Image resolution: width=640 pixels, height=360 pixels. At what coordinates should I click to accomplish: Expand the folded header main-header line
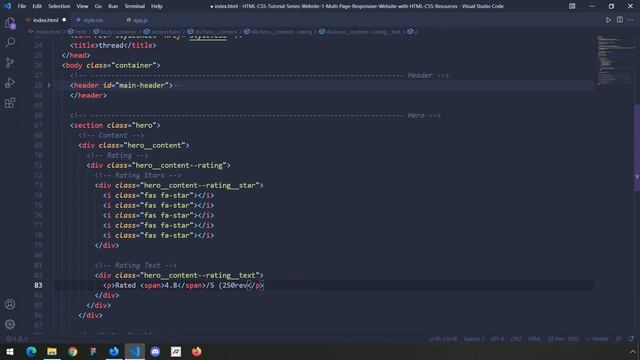pyautogui.click(x=49, y=85)
